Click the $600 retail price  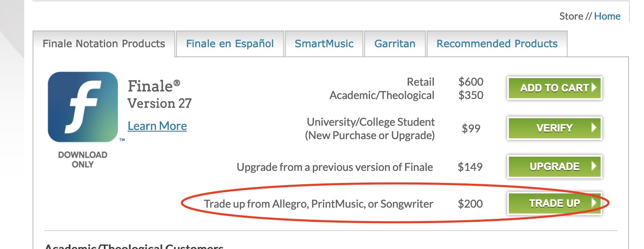[470, 82]
